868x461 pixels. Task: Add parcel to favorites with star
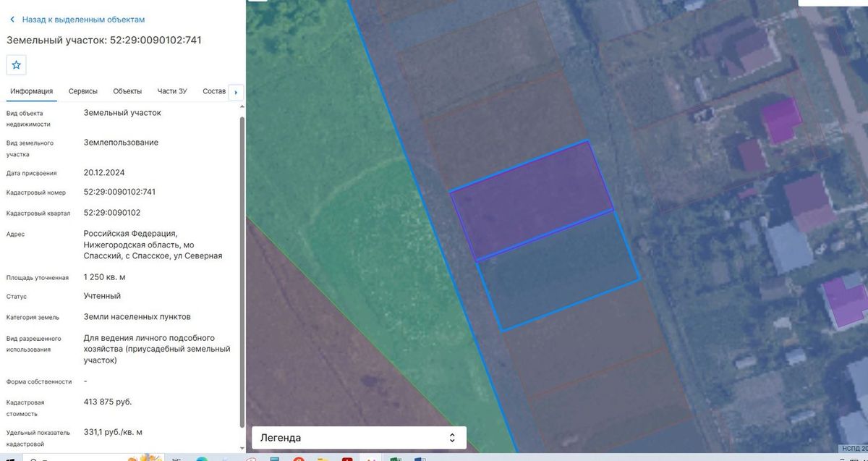(17, 64)
